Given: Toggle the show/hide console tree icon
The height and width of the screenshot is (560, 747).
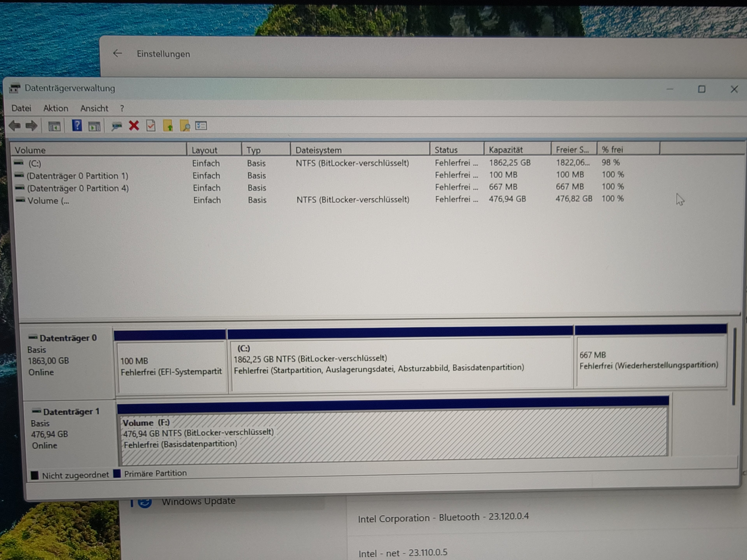Looking at the screenshot, I should pos(54,126).
